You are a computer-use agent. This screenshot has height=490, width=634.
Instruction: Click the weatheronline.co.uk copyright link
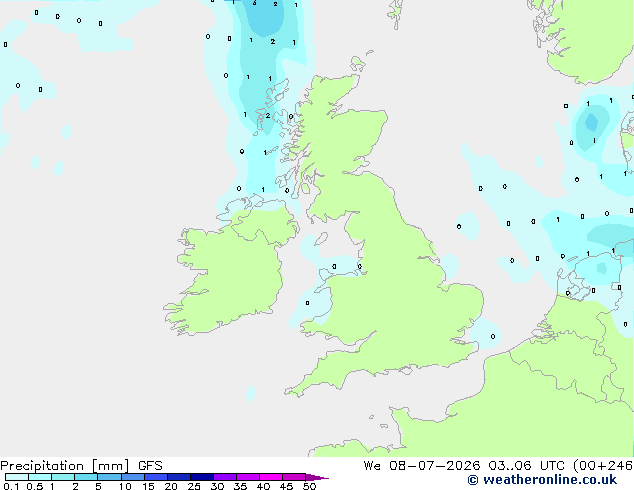pyautogui.click(x=542, y=480)
